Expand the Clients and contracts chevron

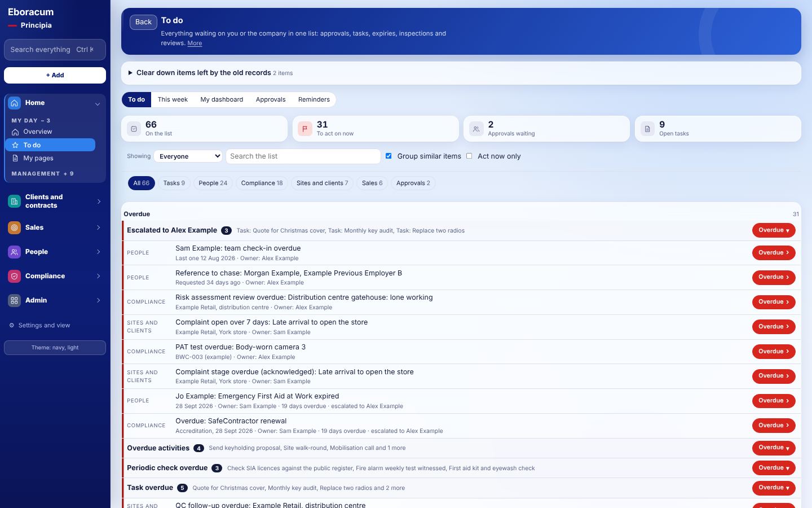99,202
